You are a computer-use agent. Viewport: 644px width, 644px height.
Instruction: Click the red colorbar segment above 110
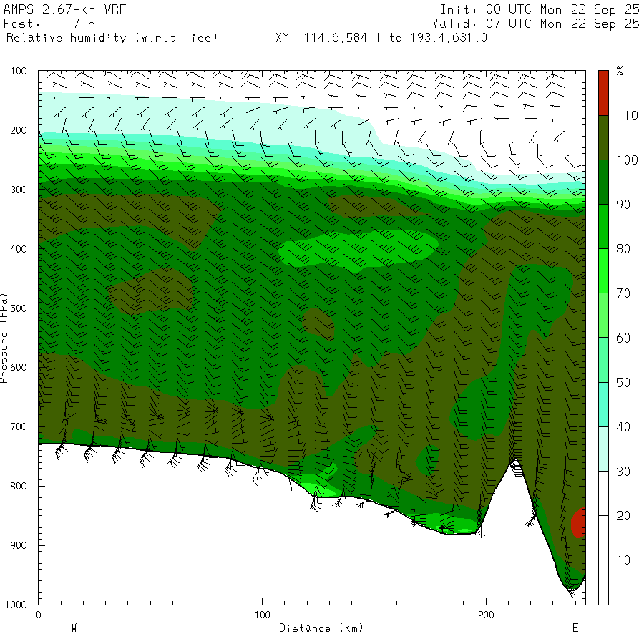[603, 93]
